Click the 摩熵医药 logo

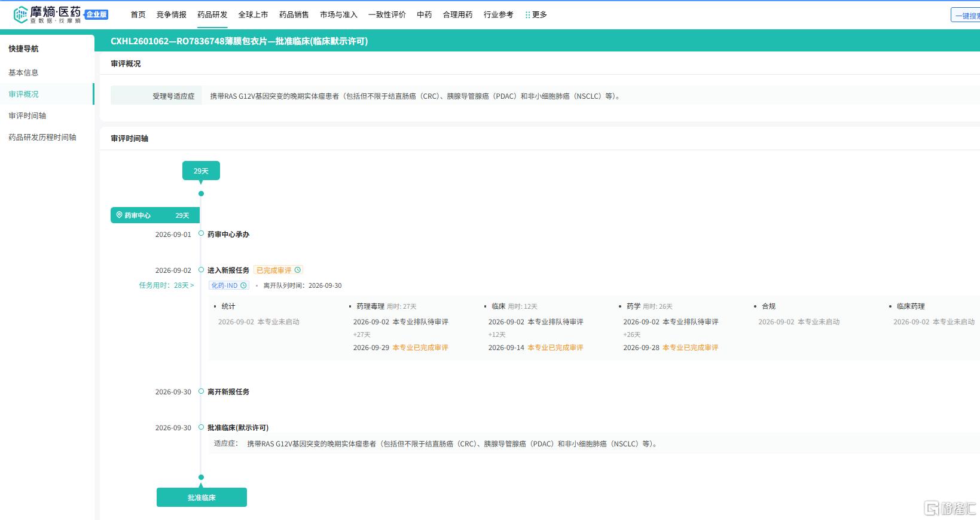pyautogui.click(x=47, y=14)
